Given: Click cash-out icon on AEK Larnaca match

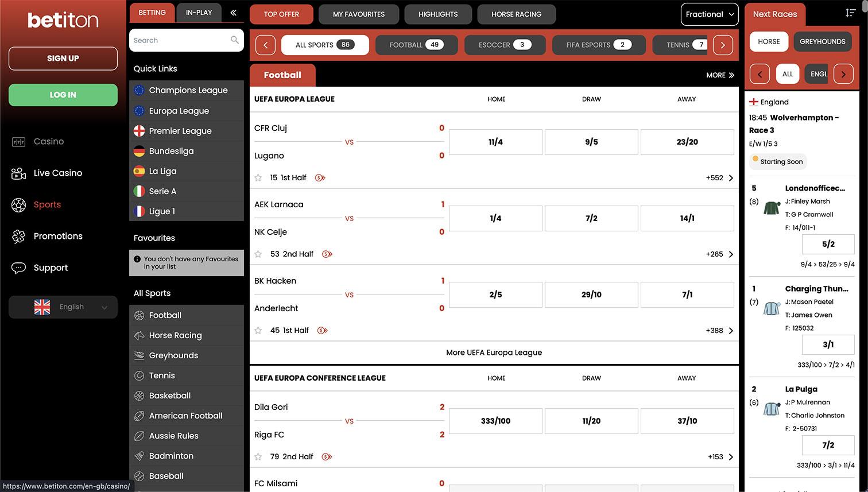Looking at the screenshot, I should click(x=327, y=254).
